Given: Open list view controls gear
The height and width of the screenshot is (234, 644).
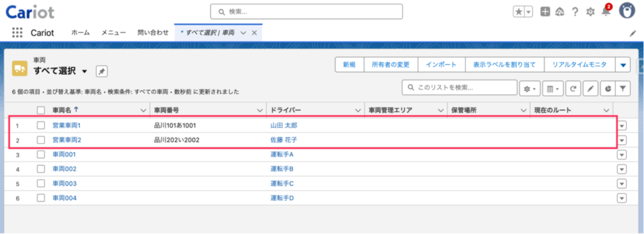Looking at the screenshot, I should (x=530, y=88).
